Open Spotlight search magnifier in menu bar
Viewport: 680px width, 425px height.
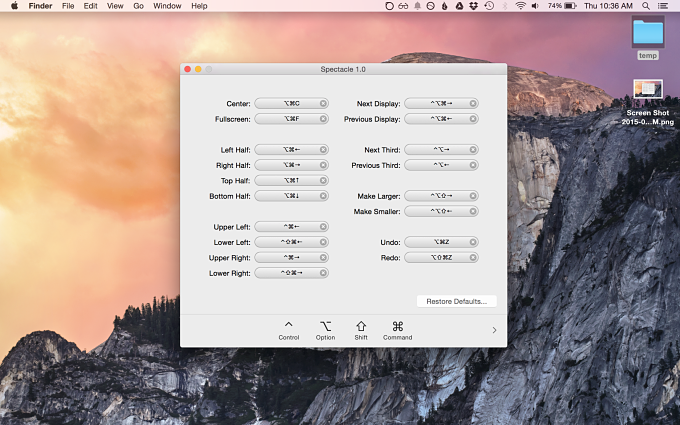pyautogui.click(x=646, y=6)
